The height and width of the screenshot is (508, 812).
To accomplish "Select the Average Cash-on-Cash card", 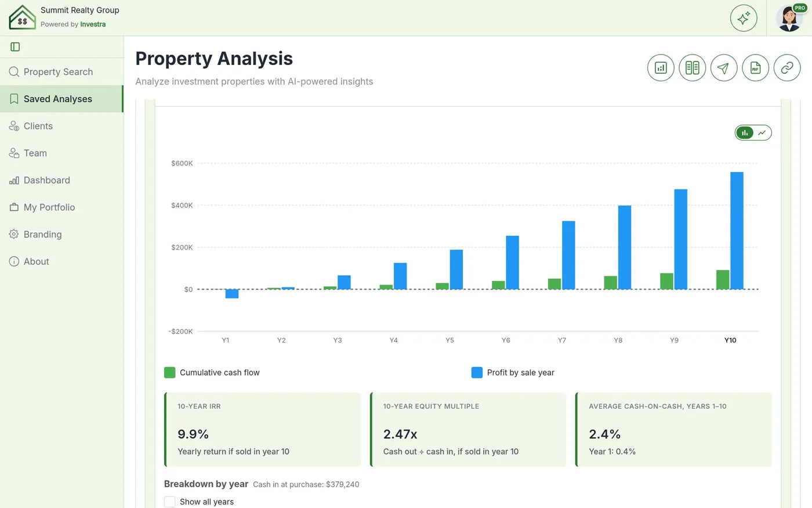I will pyautogui.click(x=673, y=430).
